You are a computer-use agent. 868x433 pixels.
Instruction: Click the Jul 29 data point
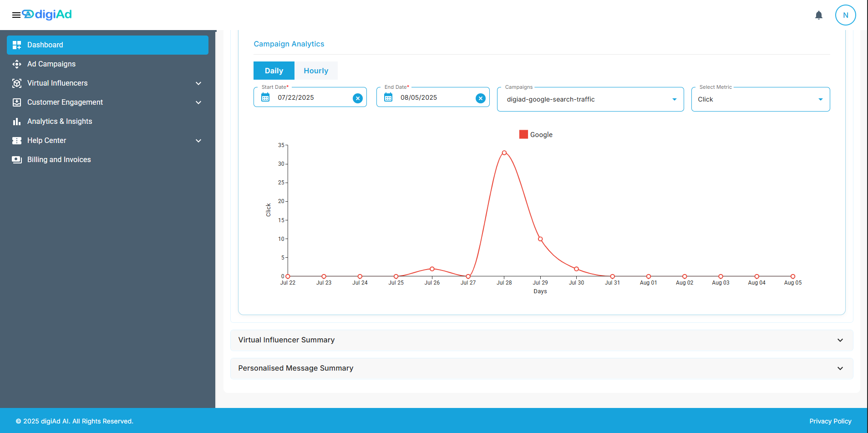tap(540, 239)
